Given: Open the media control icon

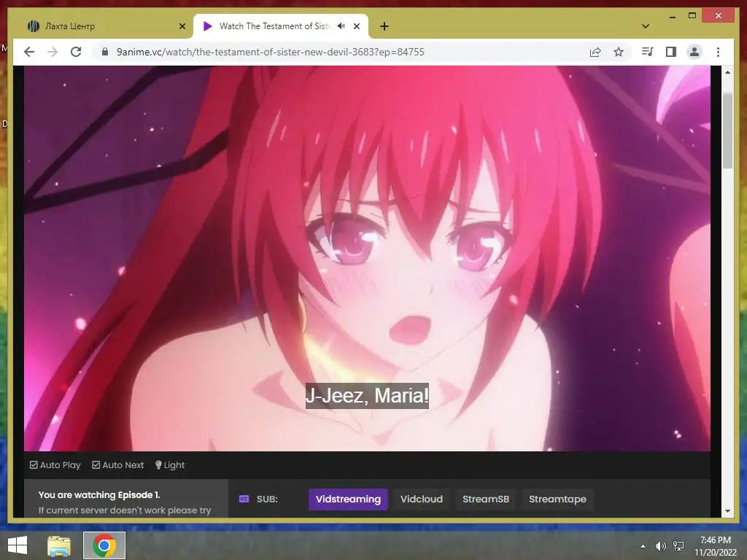Looking at the screenshot, I should pyautogui.click(x=648, y=52).
